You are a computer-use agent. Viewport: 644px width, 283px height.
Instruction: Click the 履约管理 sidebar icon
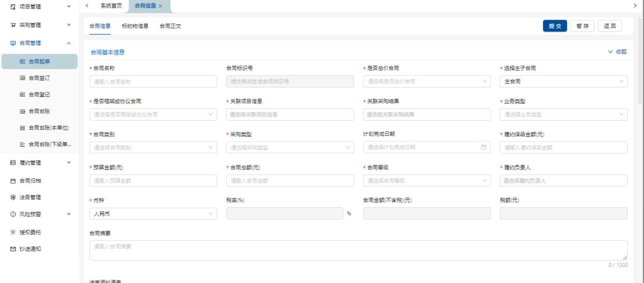pyautogui.click(x=13, y=163)
